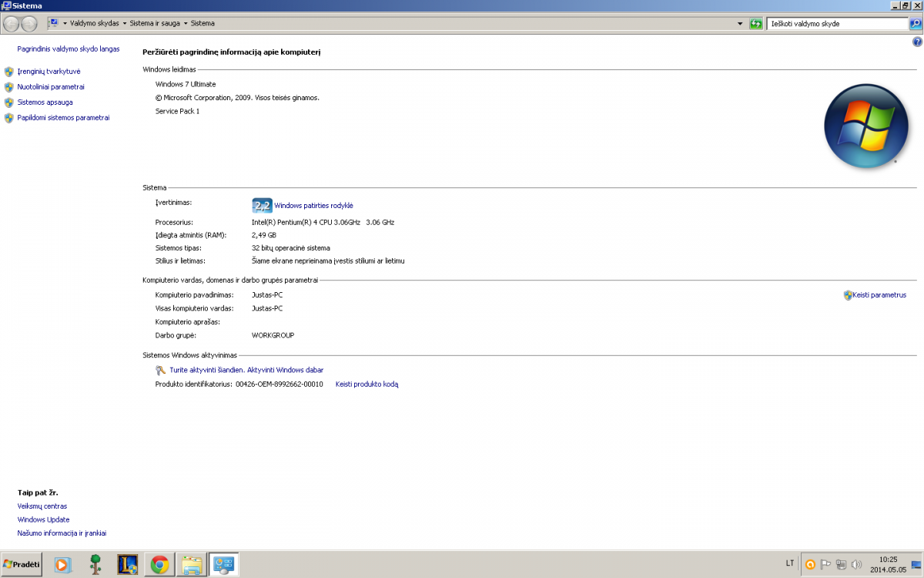Click the Ieškoti valdymo skyde search field
The image size is (924, 578).
pyautogui.click(x=837, y=24)
